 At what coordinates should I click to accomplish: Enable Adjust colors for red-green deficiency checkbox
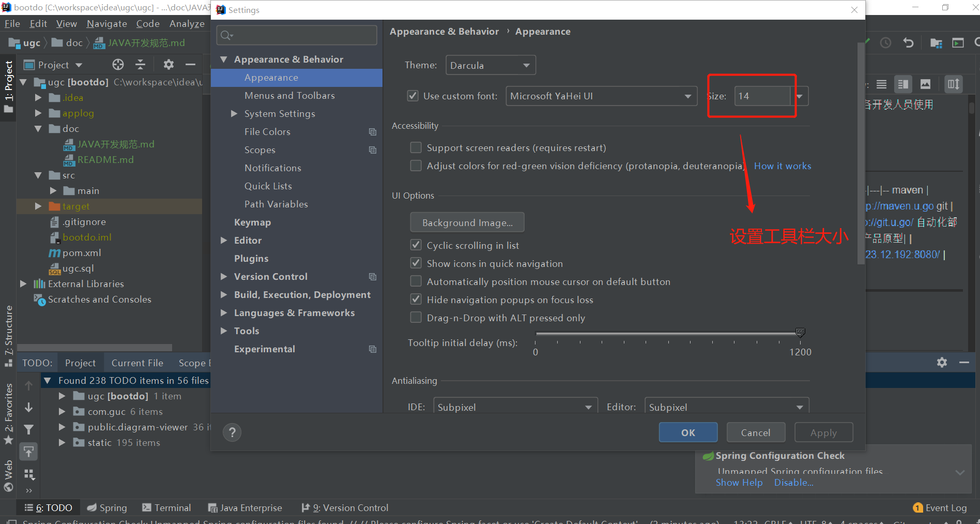[416, 166]
